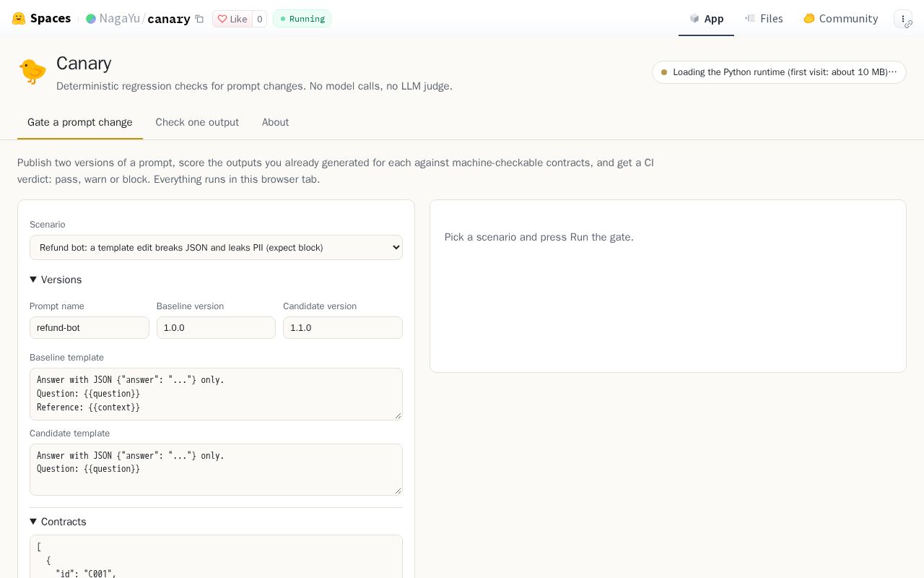Switch to the Check one output tab
924x578 pixels.
tap(197, 122)
